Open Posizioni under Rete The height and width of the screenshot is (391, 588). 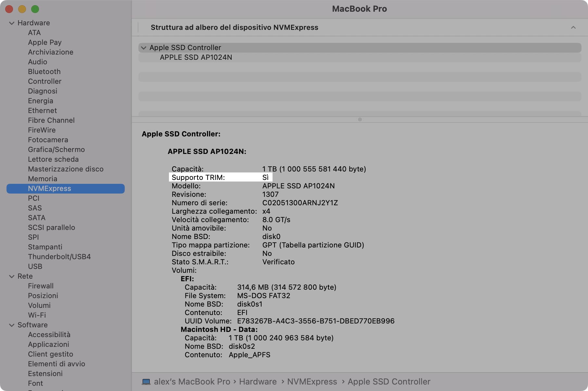[43, 296]
